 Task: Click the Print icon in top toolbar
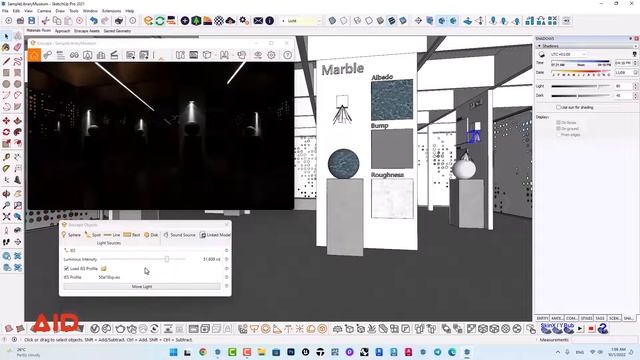click(x=119, y=20)
